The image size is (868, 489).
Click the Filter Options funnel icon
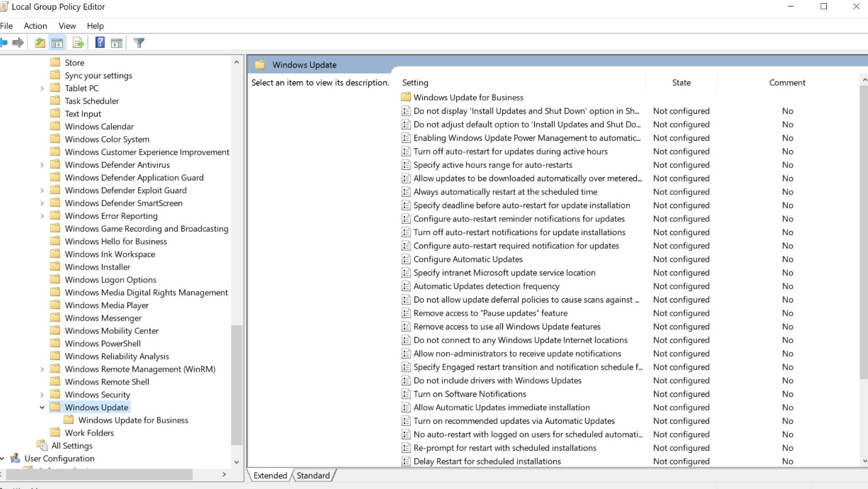[x=139, y=43]
